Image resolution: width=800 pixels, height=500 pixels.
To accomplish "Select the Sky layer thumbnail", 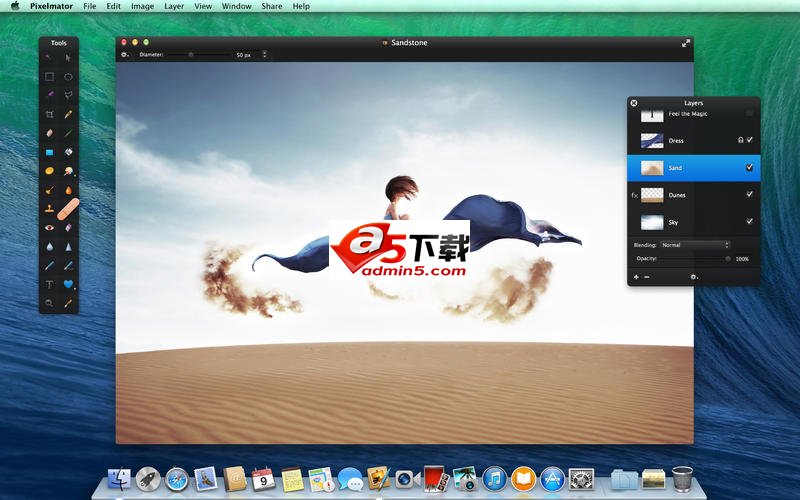I will 652,222.
